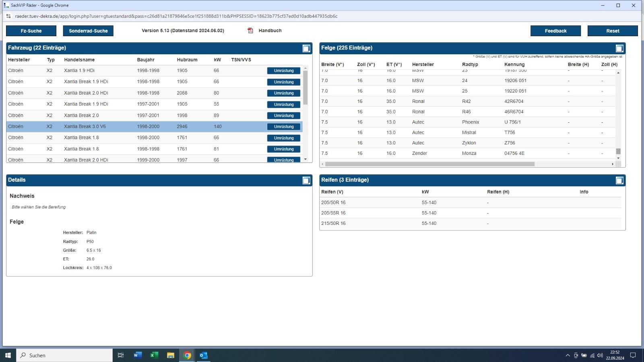Maximize the Reifen panel
This screenshot has height=362, width=644.
619,181
